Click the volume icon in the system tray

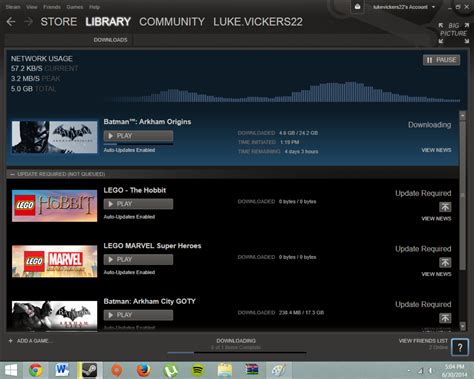(x=430, y=371)
